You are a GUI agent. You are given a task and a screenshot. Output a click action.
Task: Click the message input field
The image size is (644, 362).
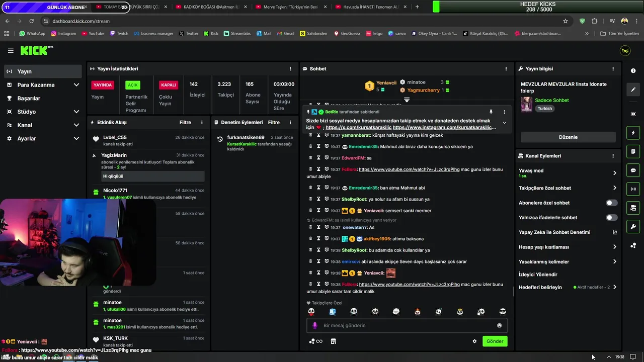407,325
